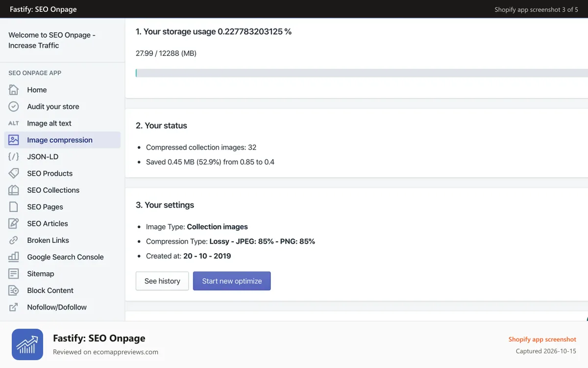Click the See history button
The width and height of the screenshot is (588, 368).
[x=162, y=281]
